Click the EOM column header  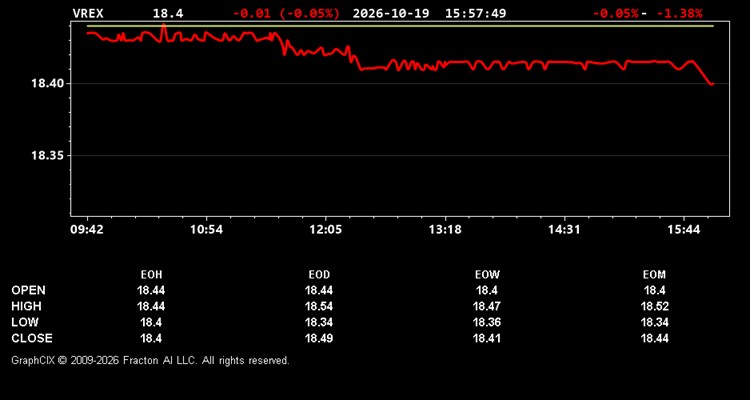(654, 275)
